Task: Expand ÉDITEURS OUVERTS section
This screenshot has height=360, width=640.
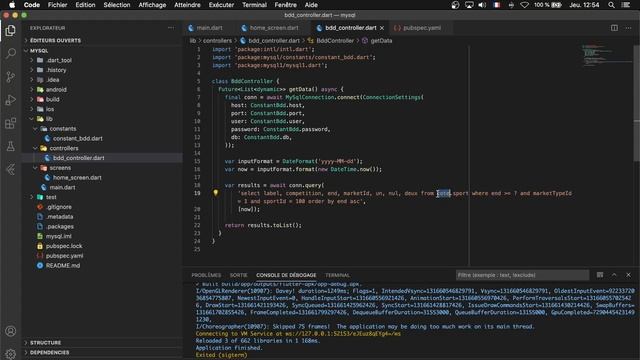Action: point(55,40)
